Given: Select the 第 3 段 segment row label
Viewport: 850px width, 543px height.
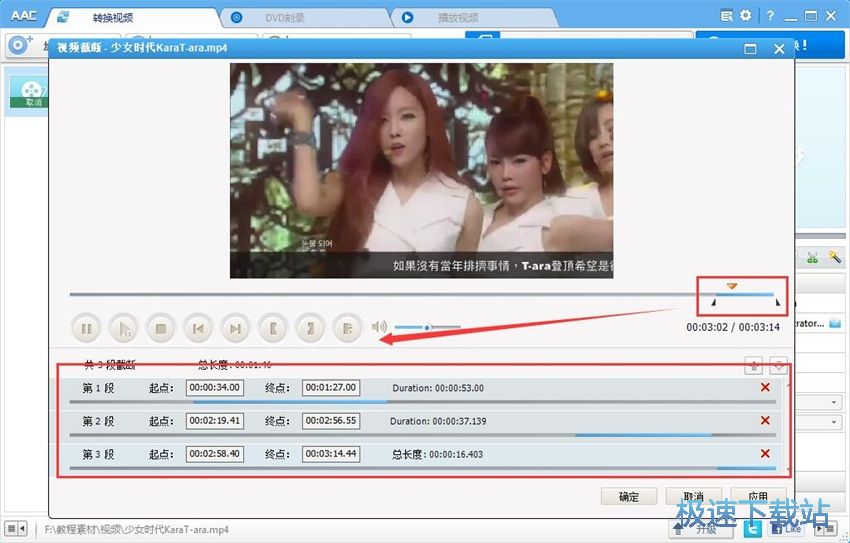Looking at the screenshot, I should coord(98,454).
